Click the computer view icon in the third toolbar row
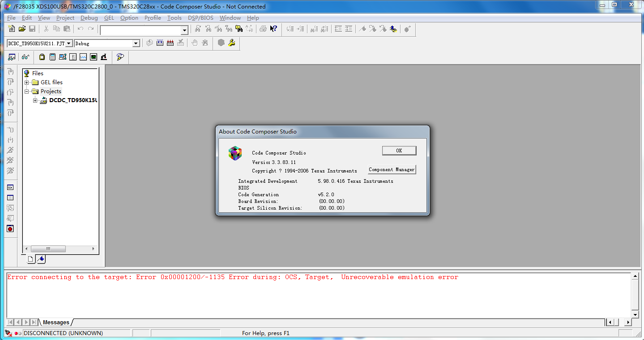This screenshot has height=340, width=644. [x=63, y=57]
